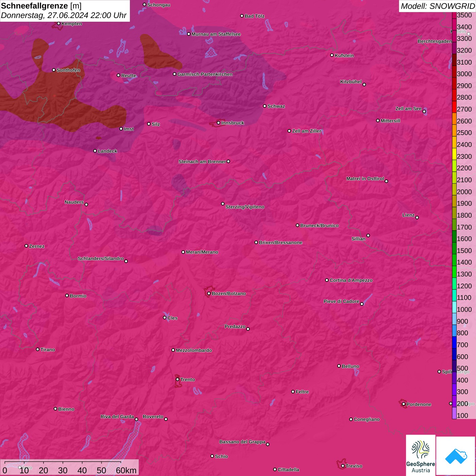Click the Nauders location dot
The height and width of the screenshot is (476, 476).
point(86,205)
